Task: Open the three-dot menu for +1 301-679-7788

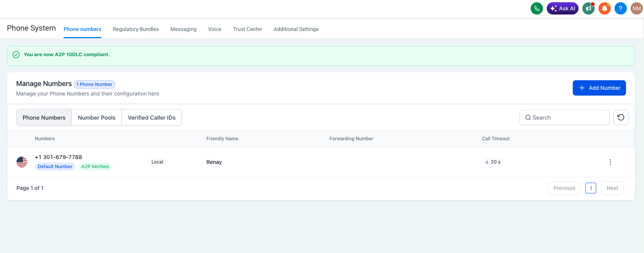Action: pyautogui.click(x=610, y=162)
